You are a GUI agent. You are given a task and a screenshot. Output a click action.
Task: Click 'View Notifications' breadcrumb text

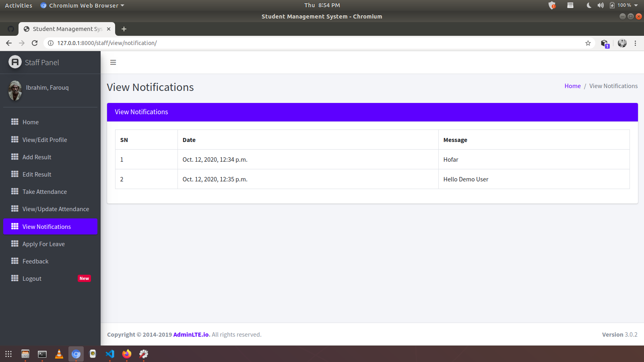[613, 86]
